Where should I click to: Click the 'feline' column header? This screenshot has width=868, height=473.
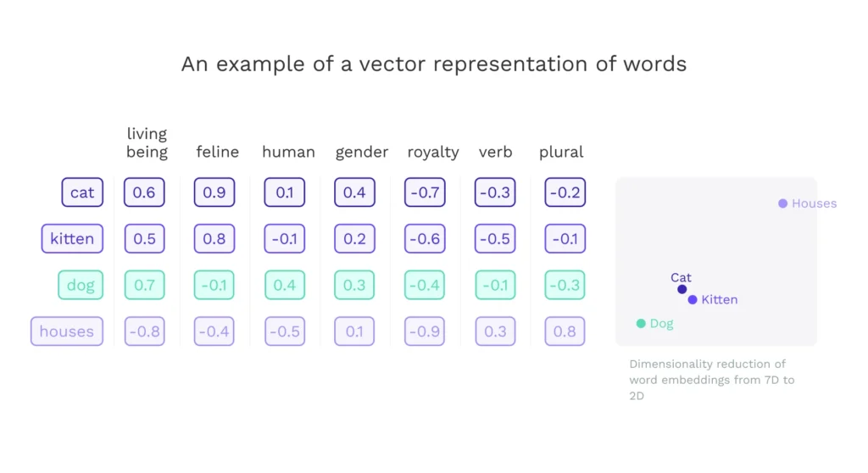pos(217,153)
